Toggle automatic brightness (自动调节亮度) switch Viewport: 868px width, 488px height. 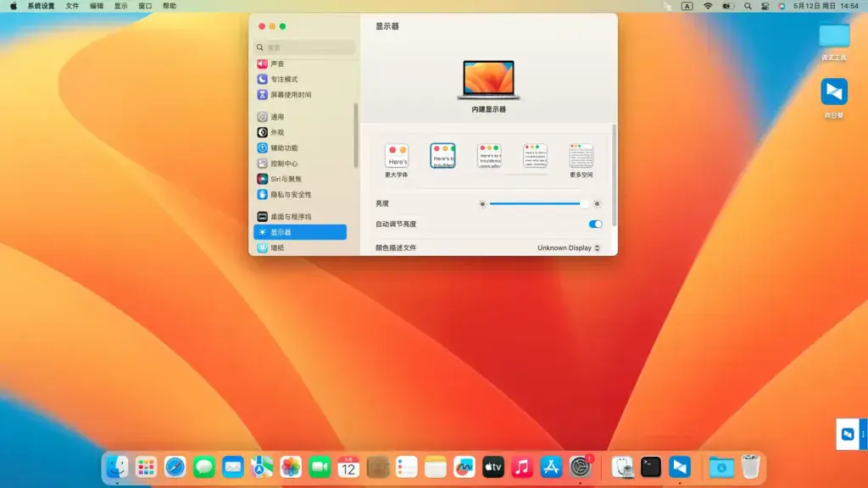point(595,224)
